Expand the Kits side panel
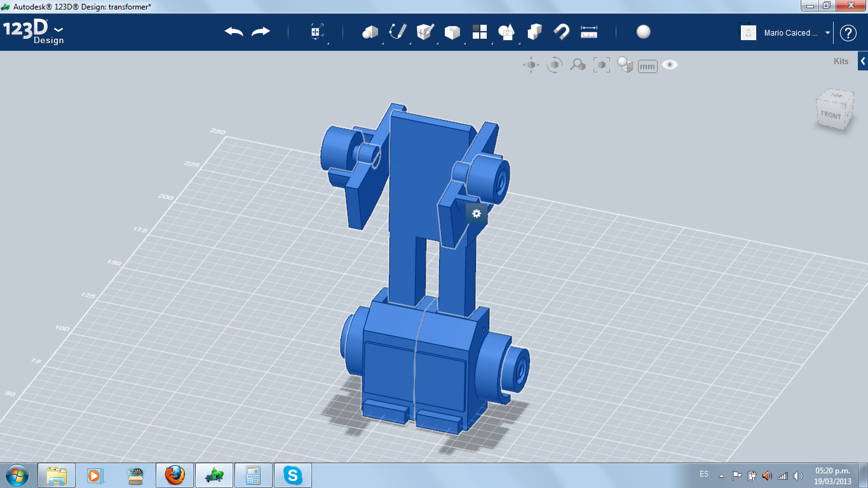The width and height of the screenshot is (868, 488). coord(863,62)
